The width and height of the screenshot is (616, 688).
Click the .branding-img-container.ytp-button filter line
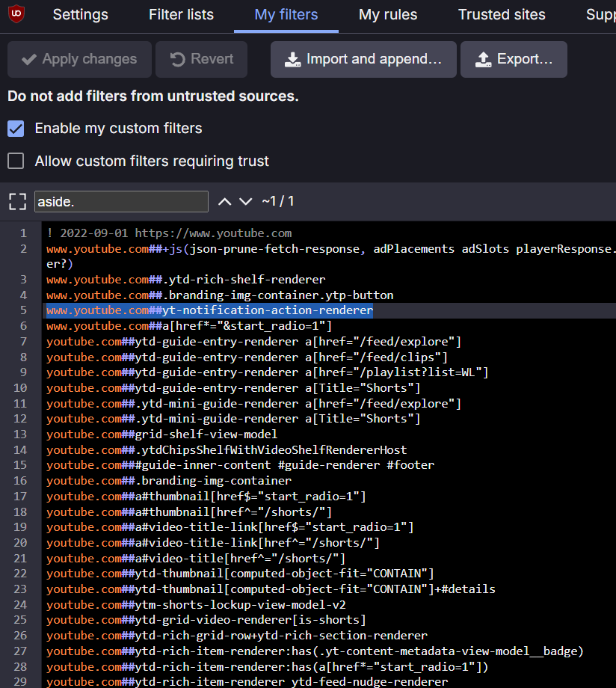tap(220, 295)
